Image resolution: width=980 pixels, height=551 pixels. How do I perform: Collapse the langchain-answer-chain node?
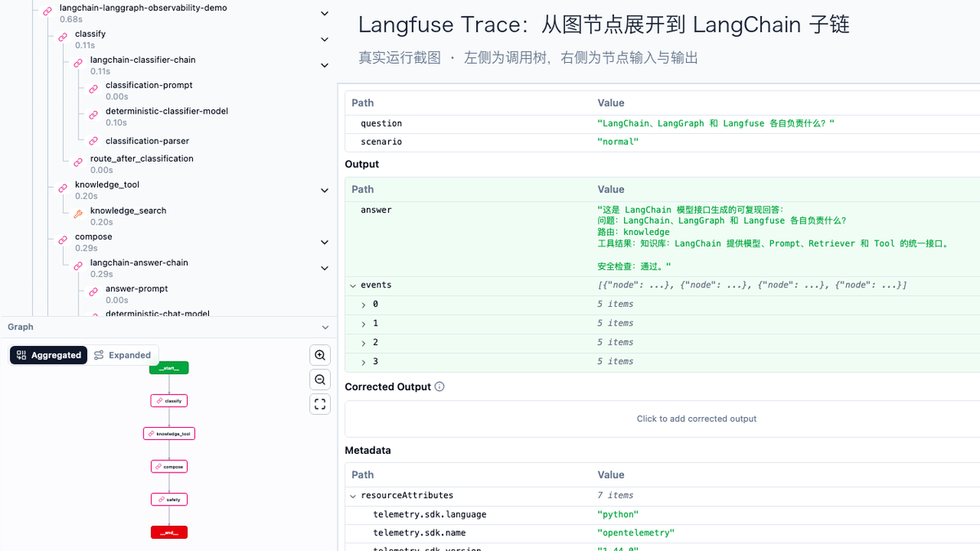point(324,268)
